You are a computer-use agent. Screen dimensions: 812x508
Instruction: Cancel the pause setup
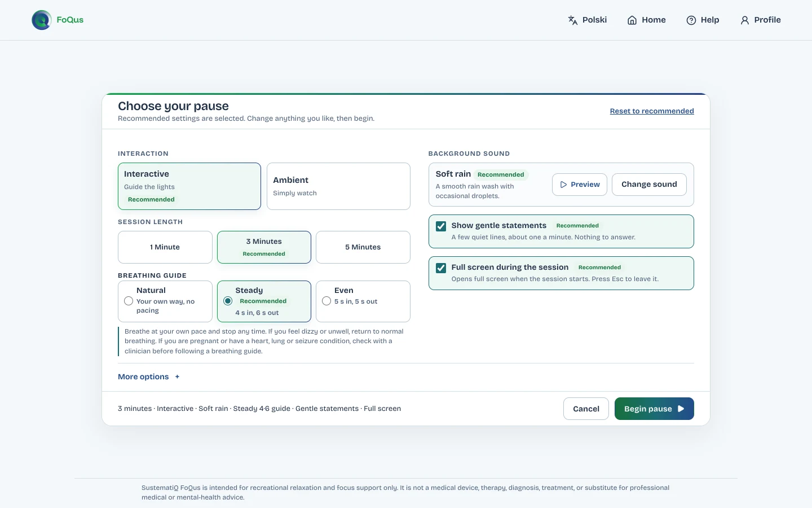(x=586, y=409)
